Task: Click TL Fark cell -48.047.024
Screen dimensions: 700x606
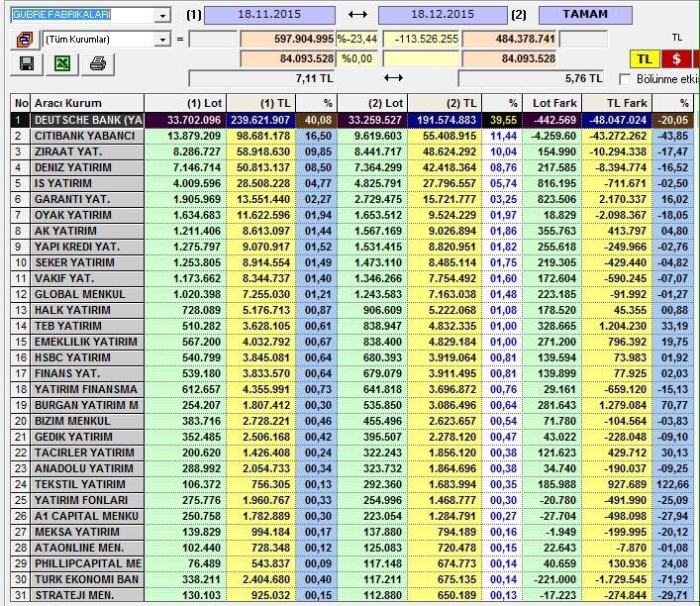Action: (x=617, y=120)
